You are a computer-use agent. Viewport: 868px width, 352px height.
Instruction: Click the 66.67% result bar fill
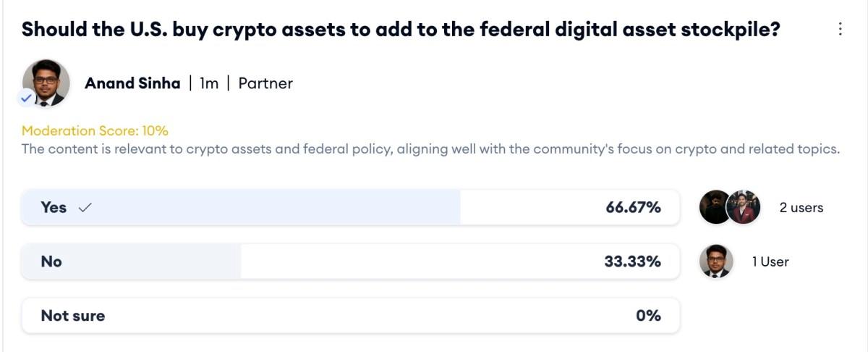click(241, 207)
